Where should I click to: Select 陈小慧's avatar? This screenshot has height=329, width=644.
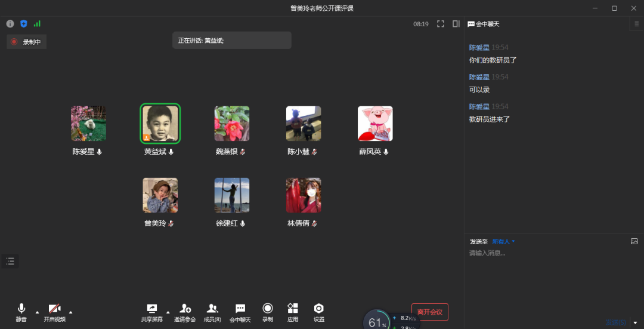tap(304, 124)
